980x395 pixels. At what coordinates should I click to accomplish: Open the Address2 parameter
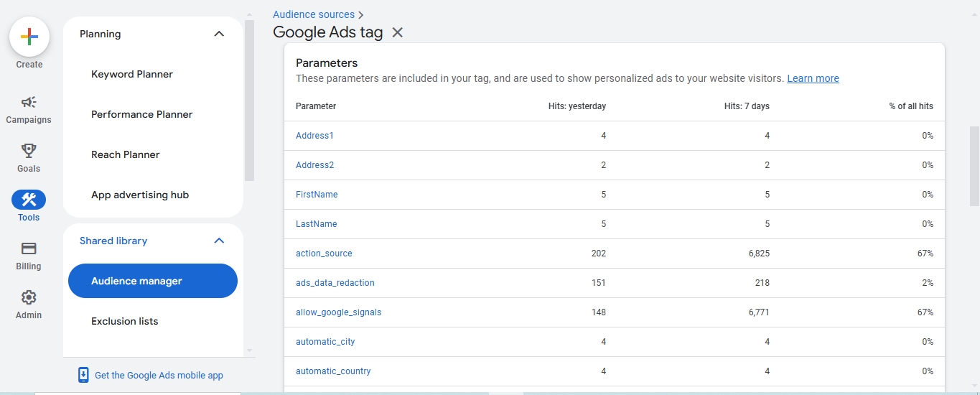point(314,165)
